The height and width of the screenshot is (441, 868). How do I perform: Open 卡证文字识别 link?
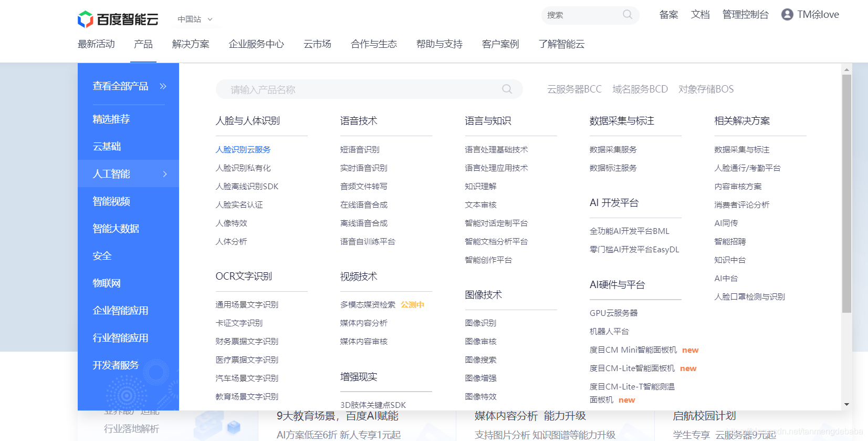click(x=239, y=323)
